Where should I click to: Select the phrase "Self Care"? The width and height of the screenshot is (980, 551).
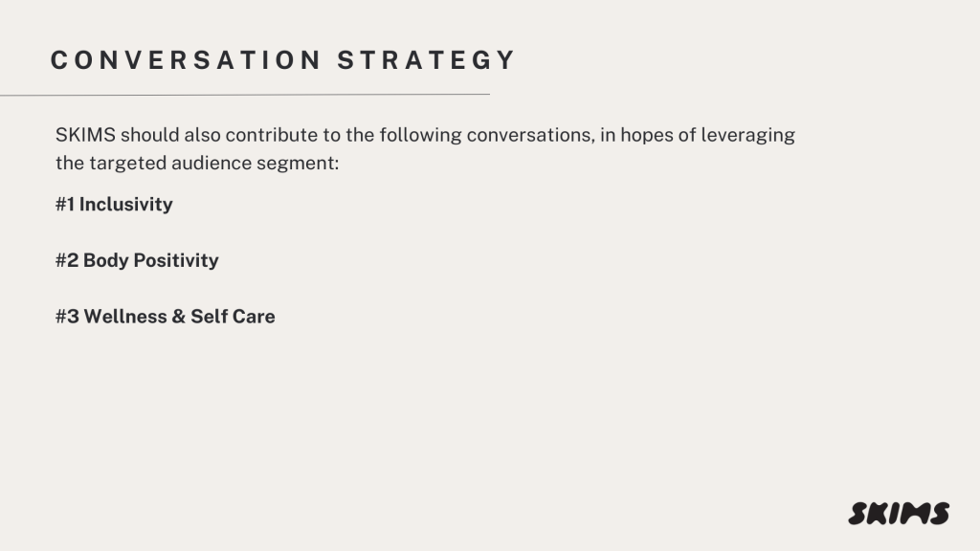tap(233, 317)
